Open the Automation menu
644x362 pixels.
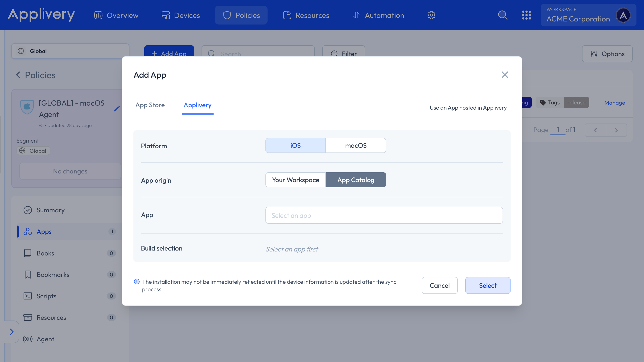tap(379, 15)
